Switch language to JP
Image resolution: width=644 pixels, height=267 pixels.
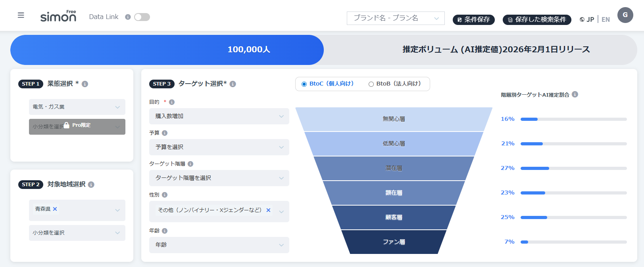[x=590, y=19]
